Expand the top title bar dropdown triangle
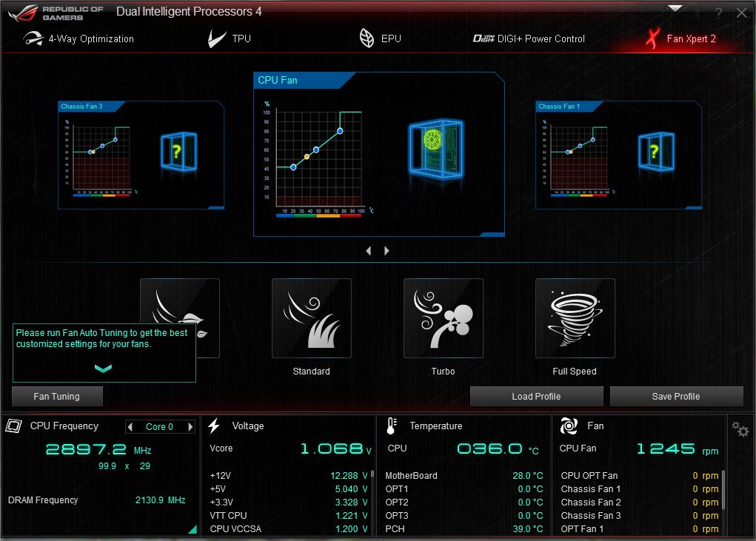This screenshot has height=541, width=756. pyautogui.click(x=675, y=8)
